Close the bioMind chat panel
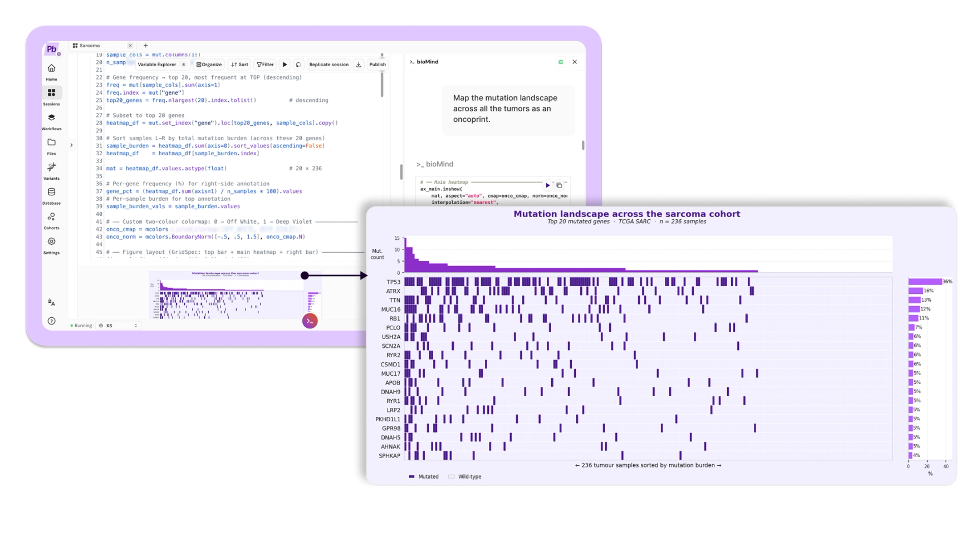The width and height of the screenshot is (980, 551). coord(575,62)
